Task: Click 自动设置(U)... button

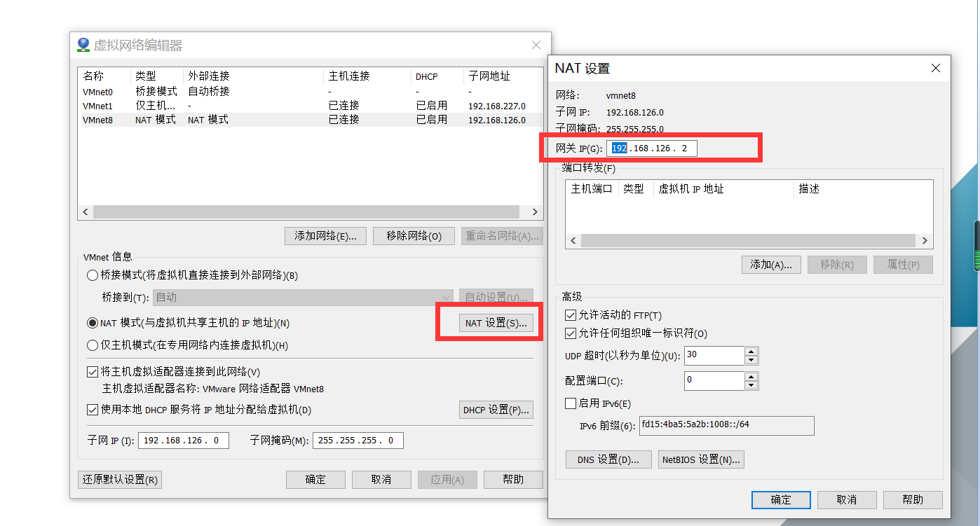Action: click(496, 297)
